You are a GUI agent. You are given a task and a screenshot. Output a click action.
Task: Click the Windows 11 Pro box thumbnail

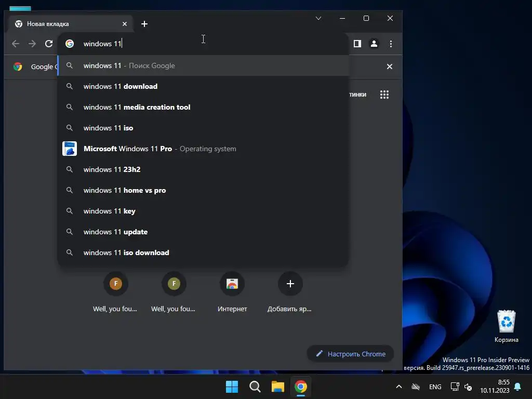click(x=70, y=149)
